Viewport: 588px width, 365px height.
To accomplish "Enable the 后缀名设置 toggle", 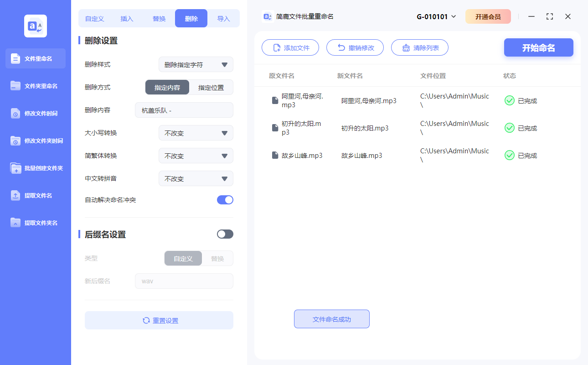I will 225,234.
